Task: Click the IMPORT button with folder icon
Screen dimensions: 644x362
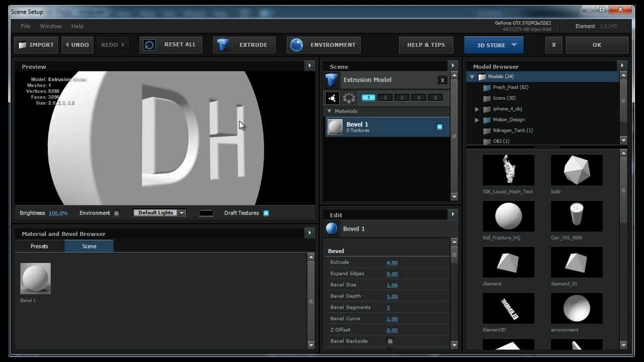Action: [36, 45]
